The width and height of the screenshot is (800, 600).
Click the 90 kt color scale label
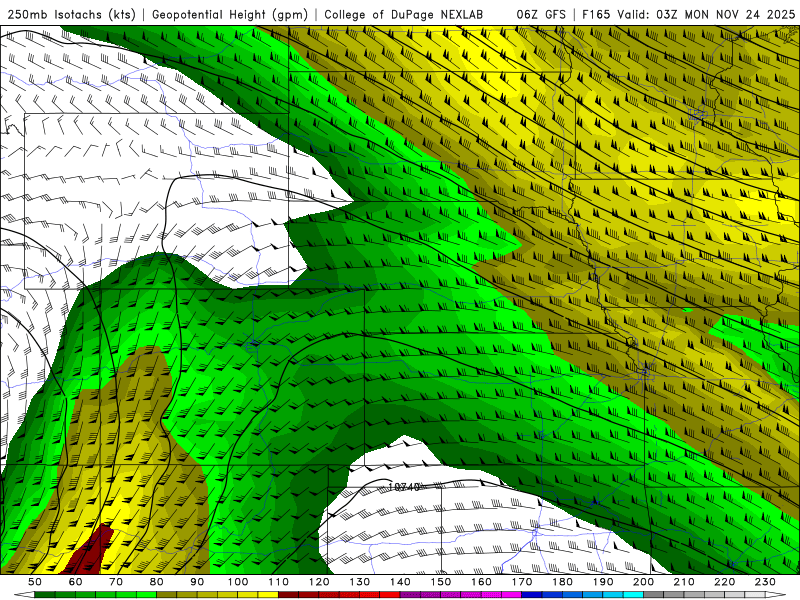tap(197, 582)
